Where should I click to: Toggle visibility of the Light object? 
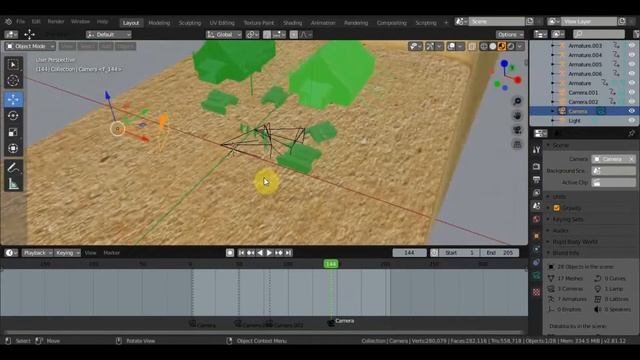tap(632, 121)
